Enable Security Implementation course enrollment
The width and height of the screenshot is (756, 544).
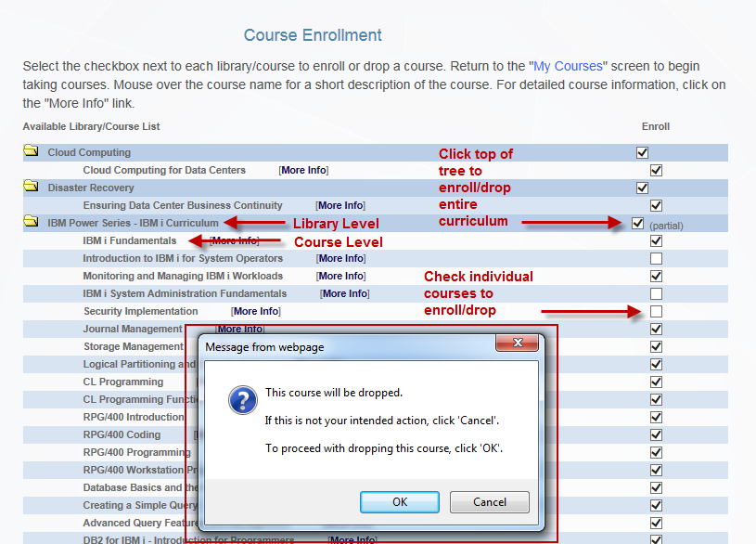click(x=656, y=311)
